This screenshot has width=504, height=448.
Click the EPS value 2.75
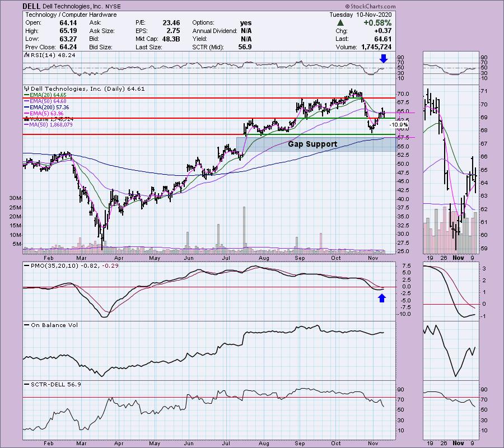[173, 31]
